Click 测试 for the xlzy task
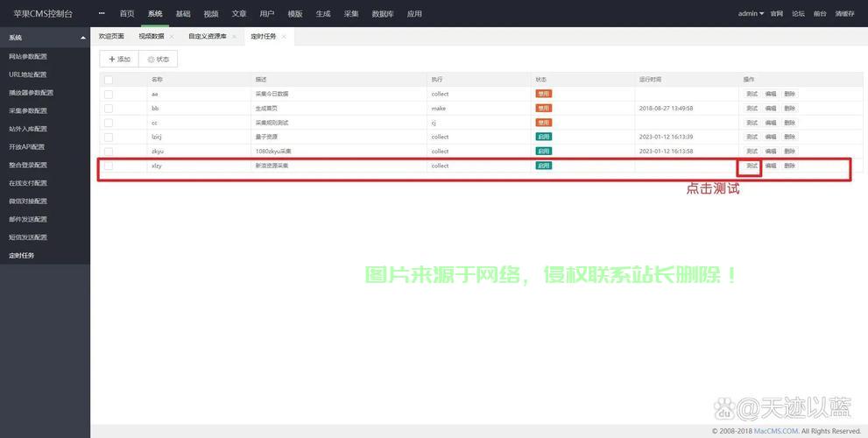This screenshot has height=438, width=868. [x=752, y=166]
